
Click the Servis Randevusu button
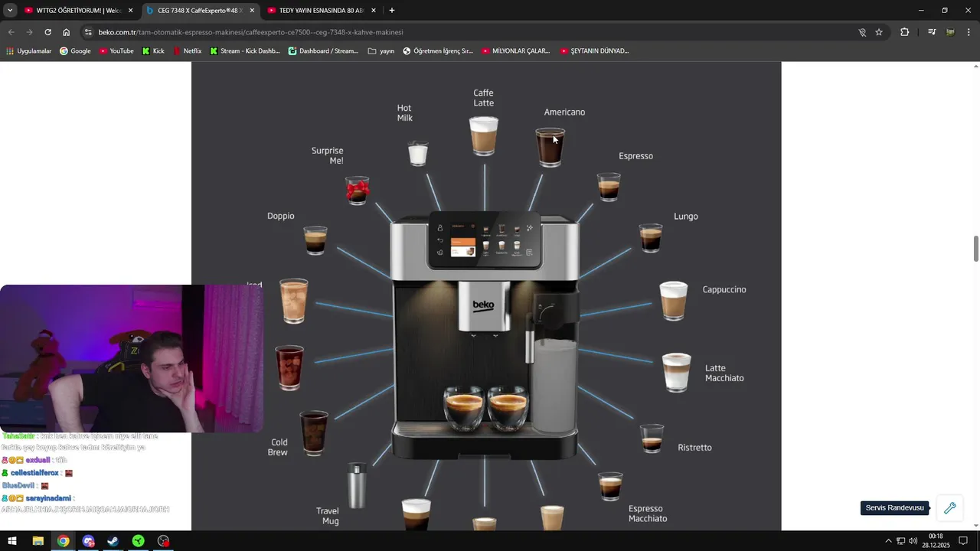(x=894, y=508)
